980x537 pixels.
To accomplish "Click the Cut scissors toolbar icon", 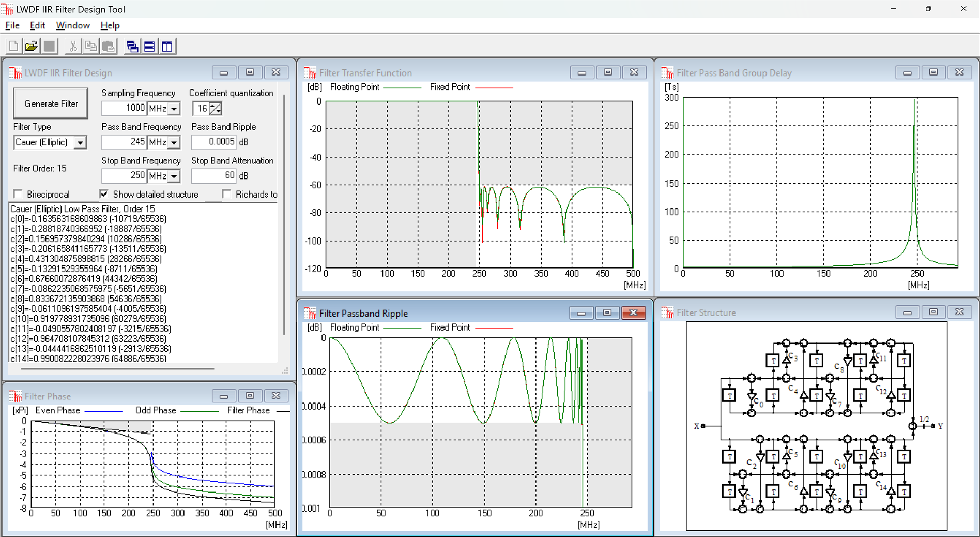I will [73, 47].
